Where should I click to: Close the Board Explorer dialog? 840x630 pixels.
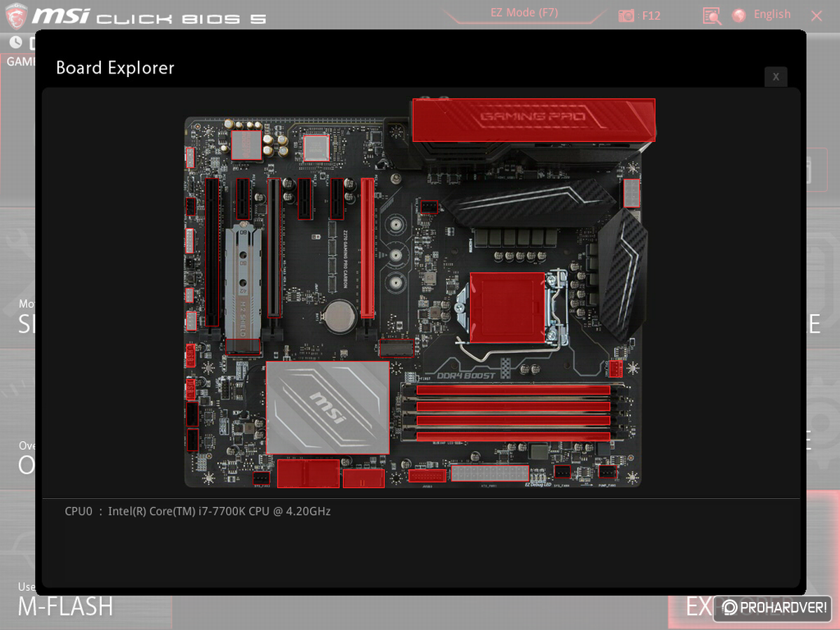(776, 77)
